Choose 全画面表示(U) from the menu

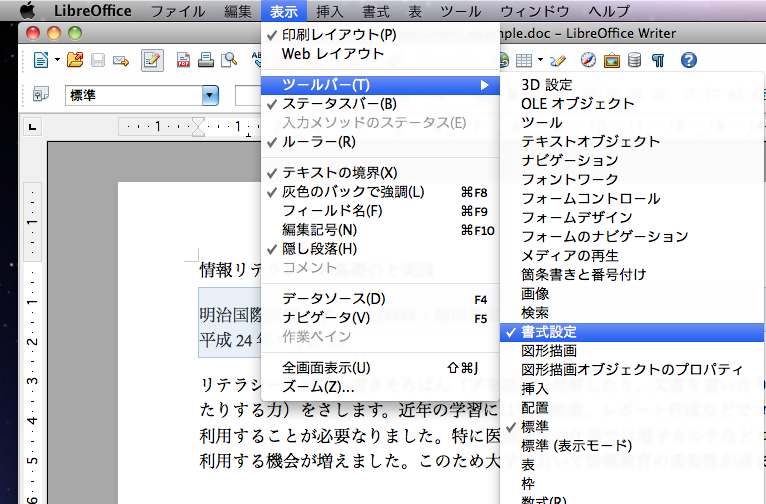click(380, 367)
